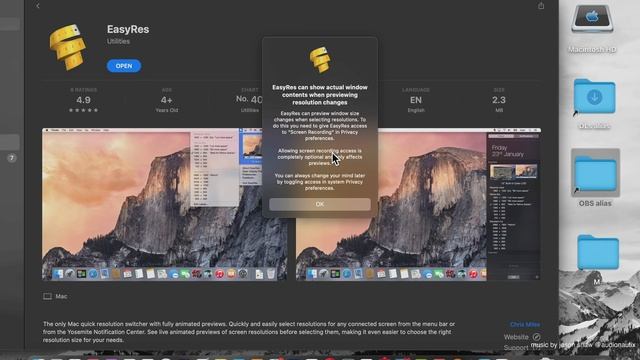Click the app description paragraph

pos(249,332)
